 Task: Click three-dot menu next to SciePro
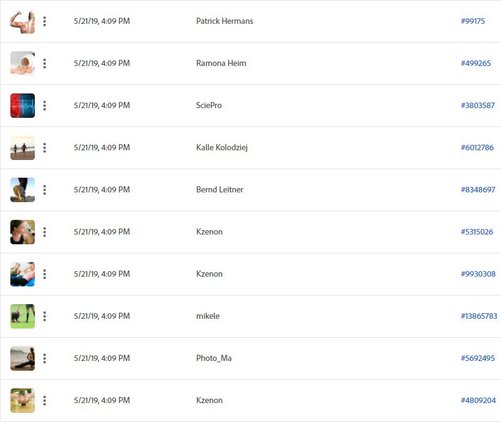click(45, 106)
